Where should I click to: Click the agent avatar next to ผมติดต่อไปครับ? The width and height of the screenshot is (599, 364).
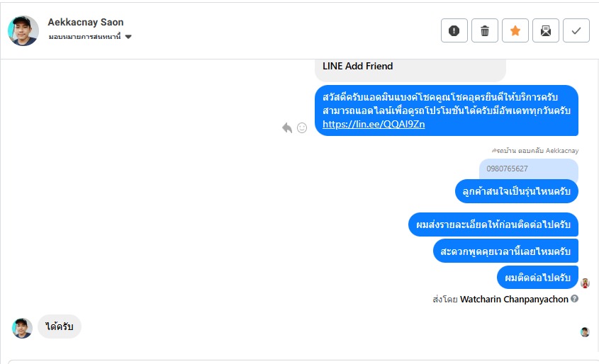(585, 283)
